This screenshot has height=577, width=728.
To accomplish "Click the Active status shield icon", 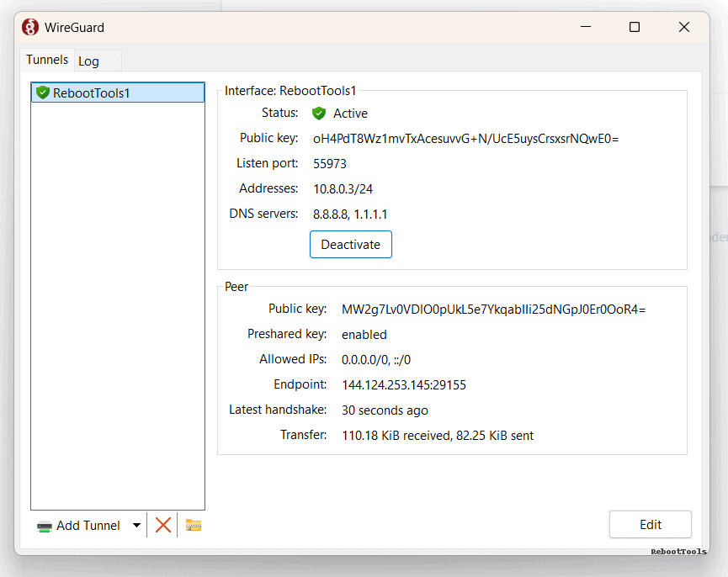I will pos(319,113).
